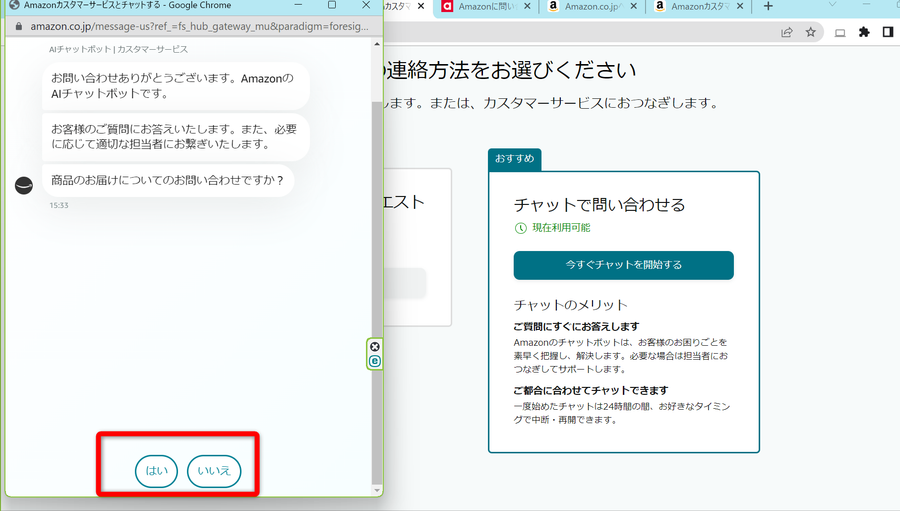Start chat with 今すぐチャットを開始する button
The image size is (900, 511).
point(623,265)
